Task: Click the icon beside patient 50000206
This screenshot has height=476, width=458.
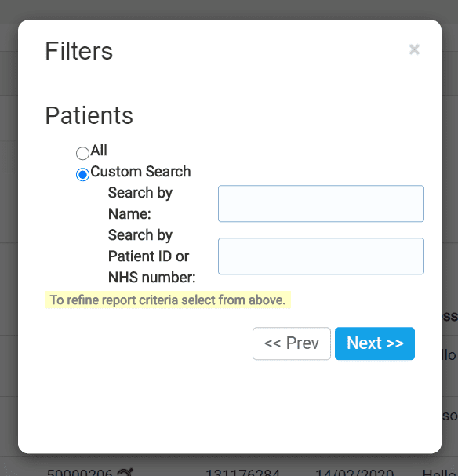Action: (125, 472)
